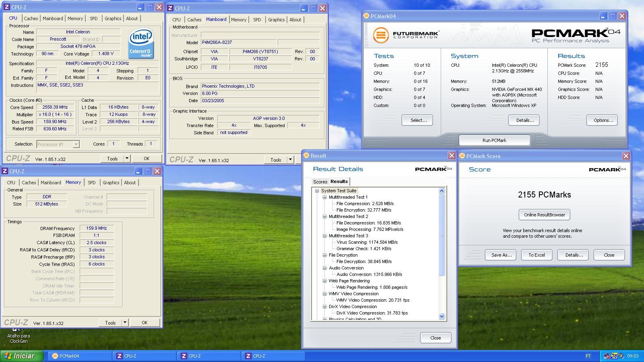644x362 pixels.
Task: Click OK in CPU-Z CPU window
Action: (x=147, y=158)
